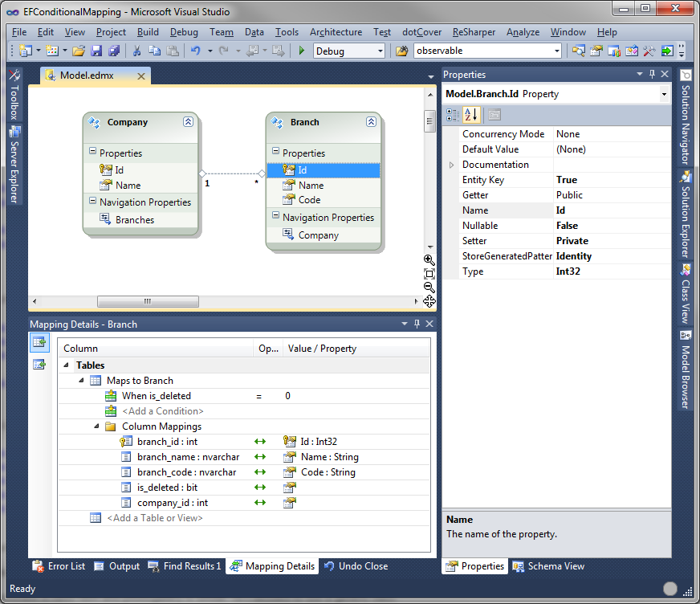Viewport: 700px width, 604px height.
Task: Select the When is_deleted condition row
Action: [x=244, y=396]
